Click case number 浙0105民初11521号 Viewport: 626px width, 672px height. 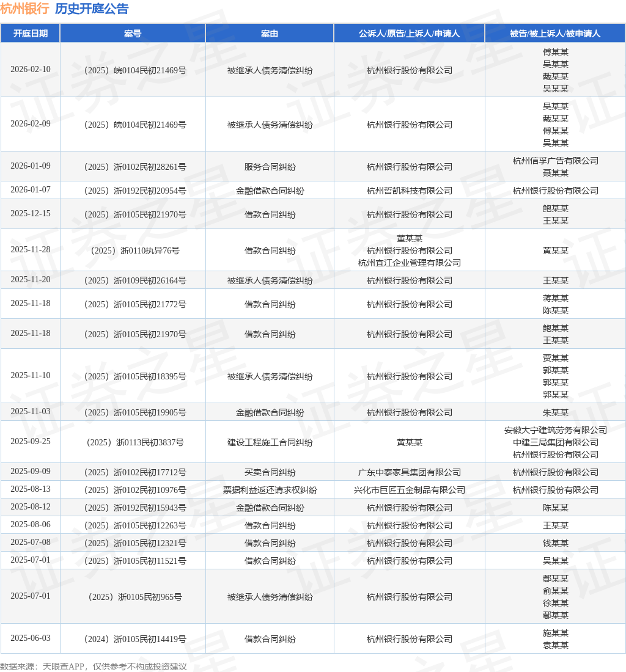click(x=135, y=561)
